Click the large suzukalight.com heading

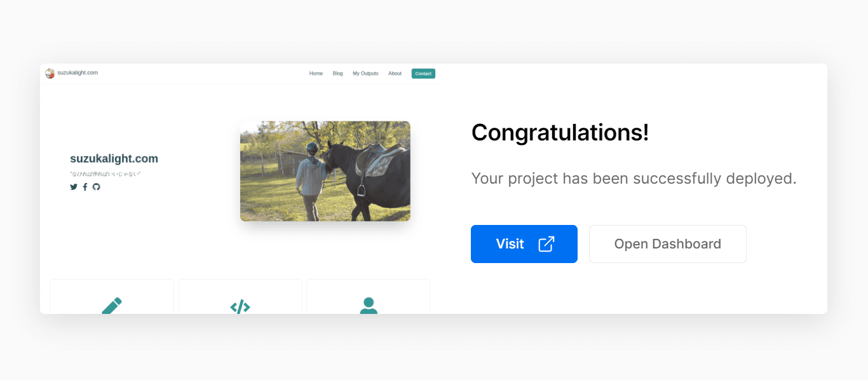114,159
